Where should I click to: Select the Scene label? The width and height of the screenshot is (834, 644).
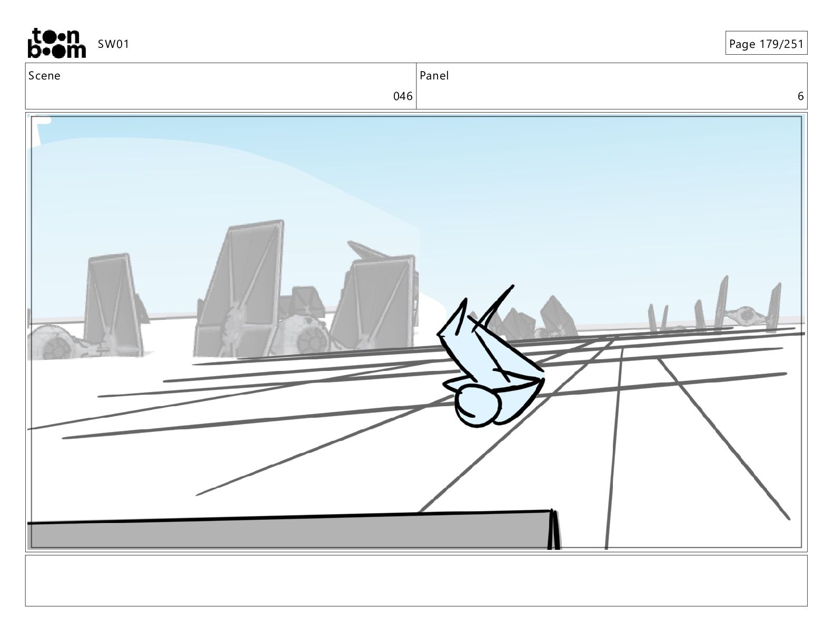(44, 76)
